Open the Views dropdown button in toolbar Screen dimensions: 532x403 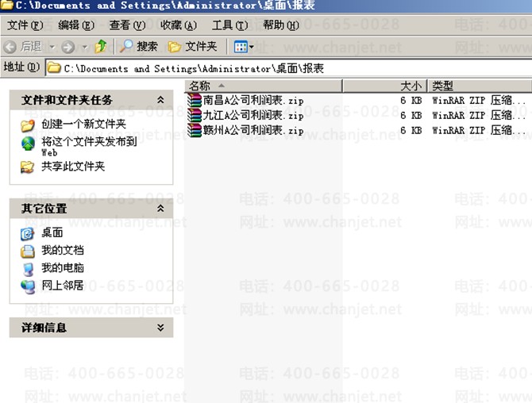(x=244, y=47)
